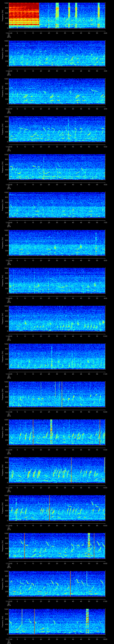The width and height of the screenshot is (114, 644).
Task: Select the spectrogram panel starting at 13:02:00
Action: 57,53
